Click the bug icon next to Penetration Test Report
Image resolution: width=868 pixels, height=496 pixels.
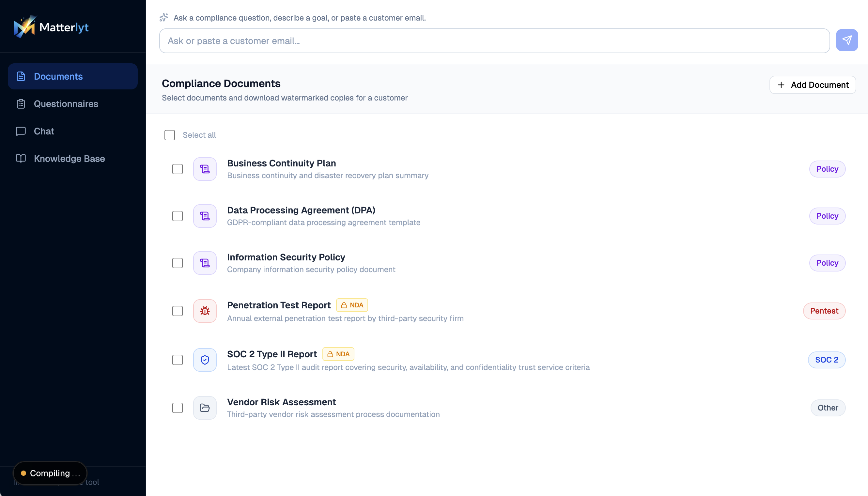(205, 311)
